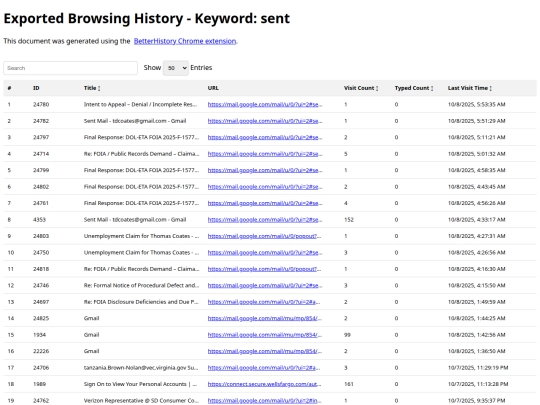Select the 'tanzania.Brown-Nolan@vec.virginia.gov' title cell
540x405 pixels.
[141, 368]
